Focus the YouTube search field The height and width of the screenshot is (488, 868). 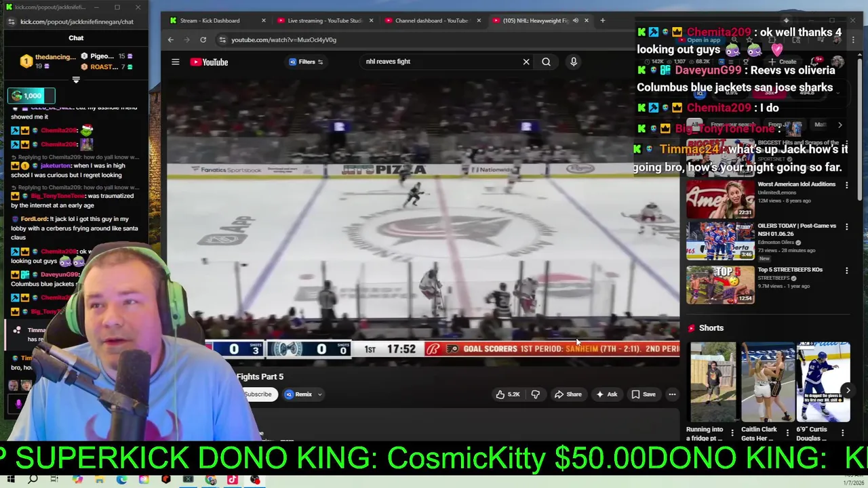click(441, 62)
